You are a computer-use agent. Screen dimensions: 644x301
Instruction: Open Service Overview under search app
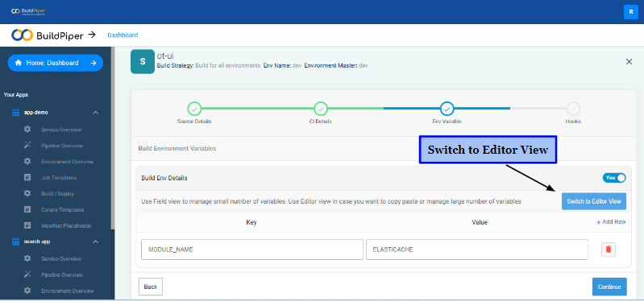click(x=61, y=259)
